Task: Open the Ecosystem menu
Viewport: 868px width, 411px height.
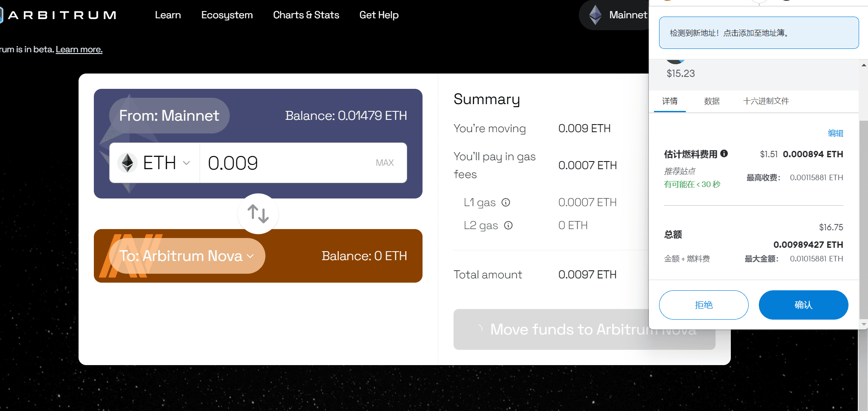Action: click(x=227, y=15)
